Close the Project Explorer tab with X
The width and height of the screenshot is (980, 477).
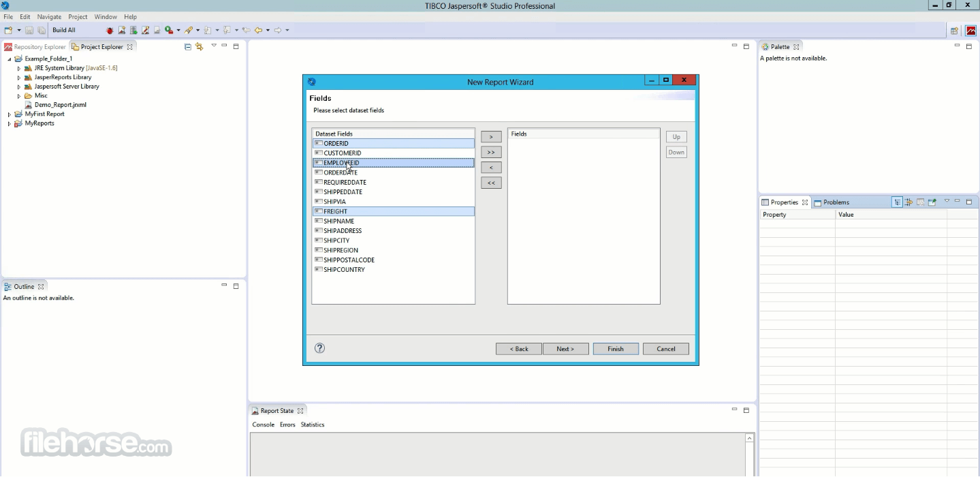coord(129,47)
